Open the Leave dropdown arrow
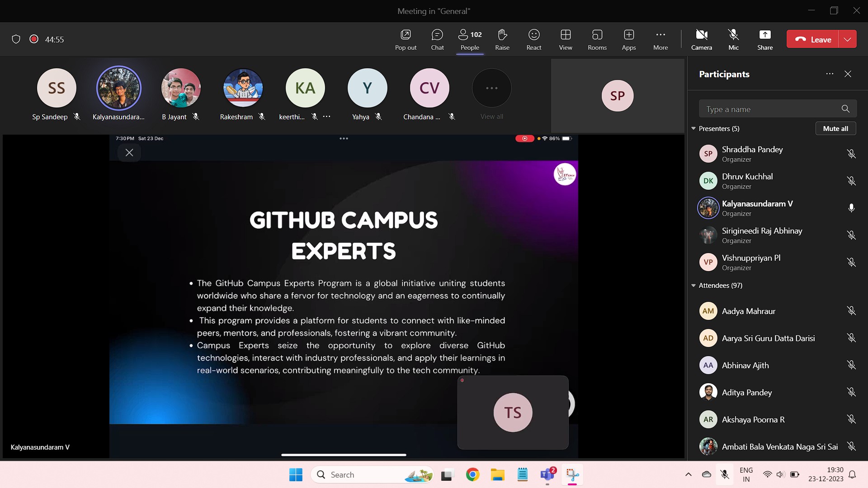Image resolution: width=868 pixels, height=488 pixels. click(848, 39)
